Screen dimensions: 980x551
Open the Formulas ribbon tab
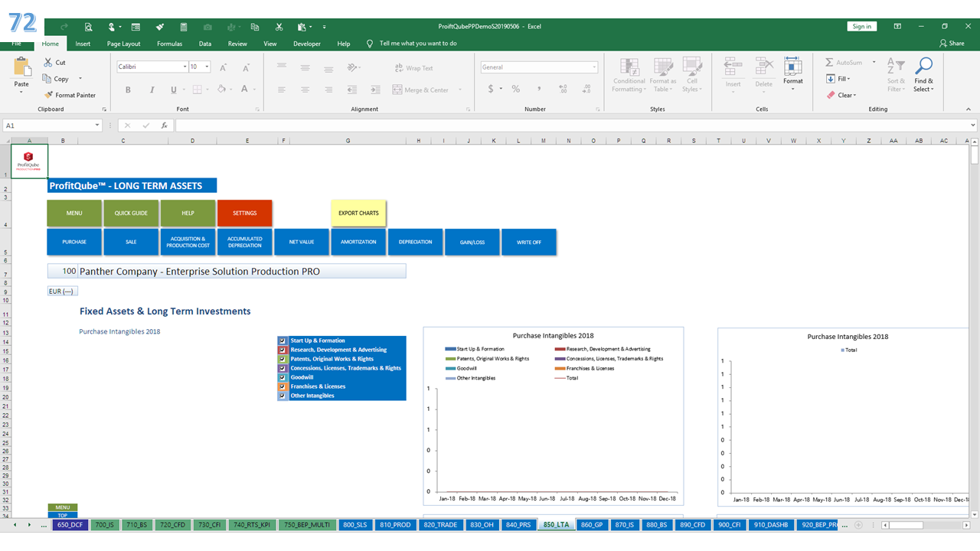pos(169,44)
